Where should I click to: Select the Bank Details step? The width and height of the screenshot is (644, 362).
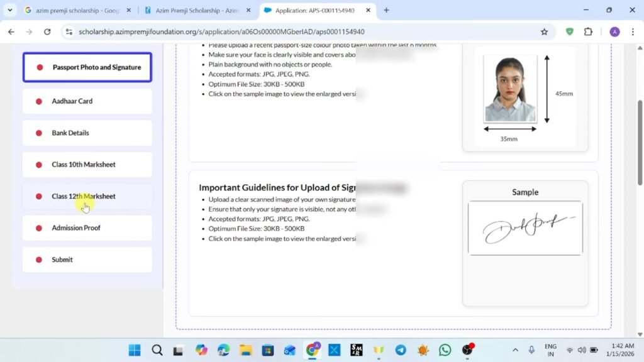87,133
